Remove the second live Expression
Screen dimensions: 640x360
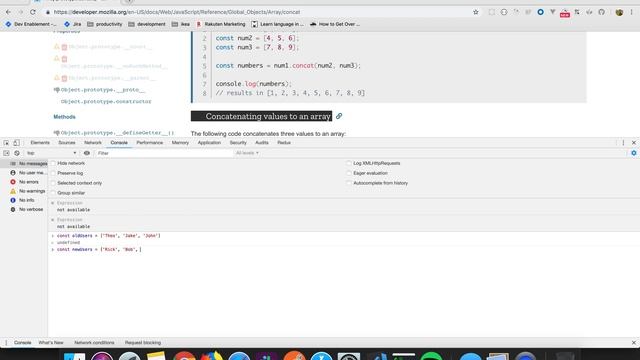click(x=53, y=220)
